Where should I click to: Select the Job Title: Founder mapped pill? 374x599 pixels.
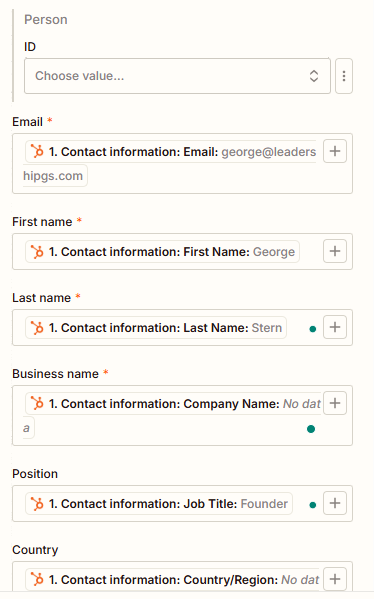pyautogui.click(x=159, y=504)
